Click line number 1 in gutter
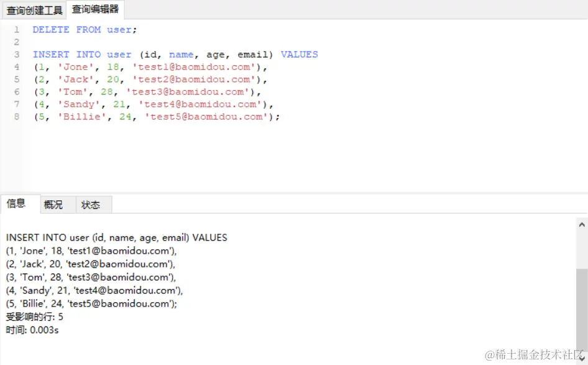 point(17,30)
